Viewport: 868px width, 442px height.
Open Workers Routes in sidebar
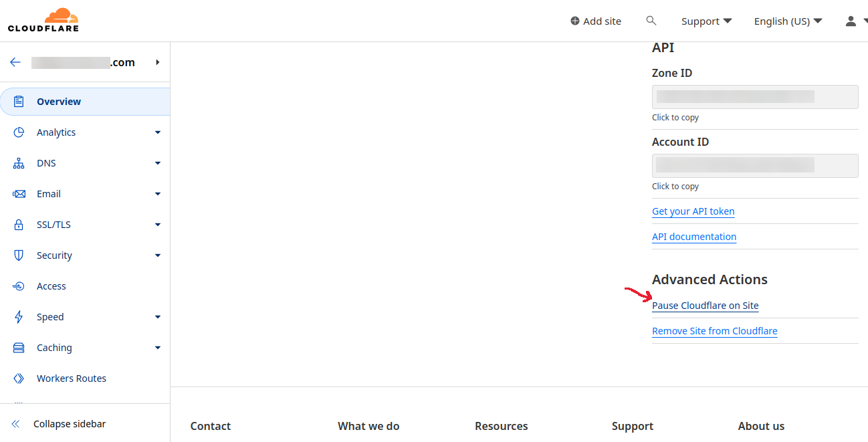click(72, 378)
